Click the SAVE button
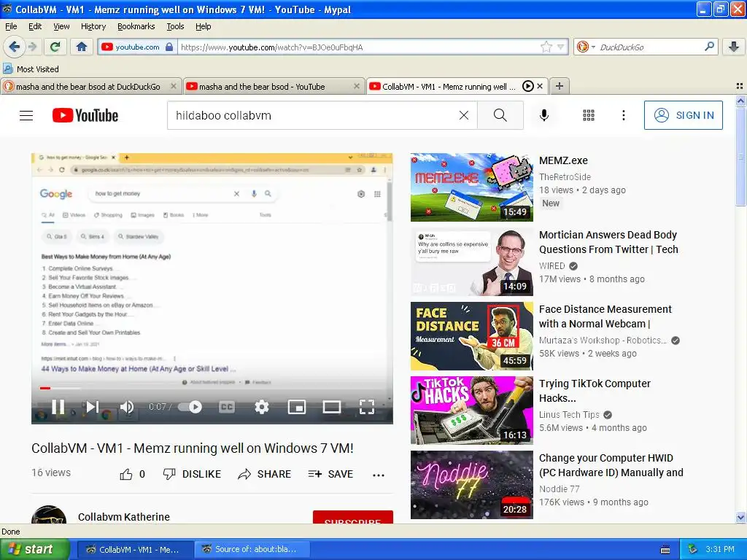This screenshot has width=747, height=560. [330, 474]
